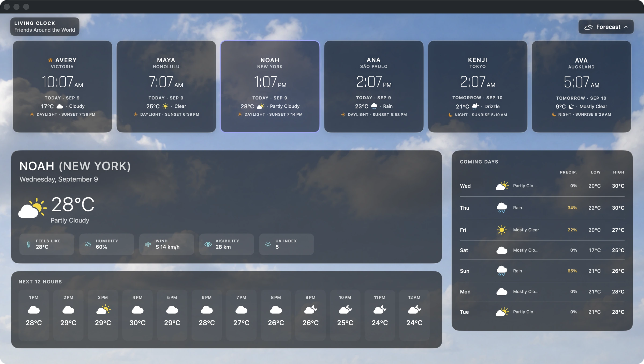Click the night moon icon on Kenji's sunrise line
Image resolution: width=644 pixels, height=364 pixels.
coord(450,115)
